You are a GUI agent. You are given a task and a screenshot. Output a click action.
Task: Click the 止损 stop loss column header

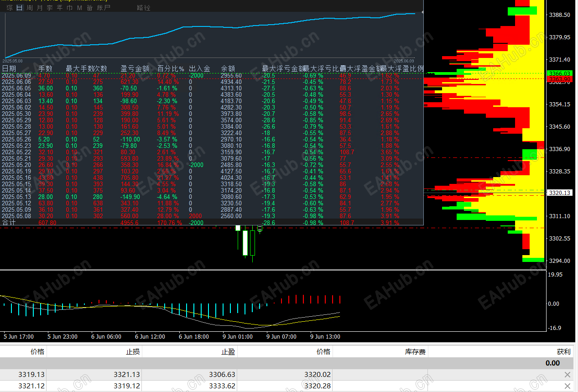tap(133, 352)
